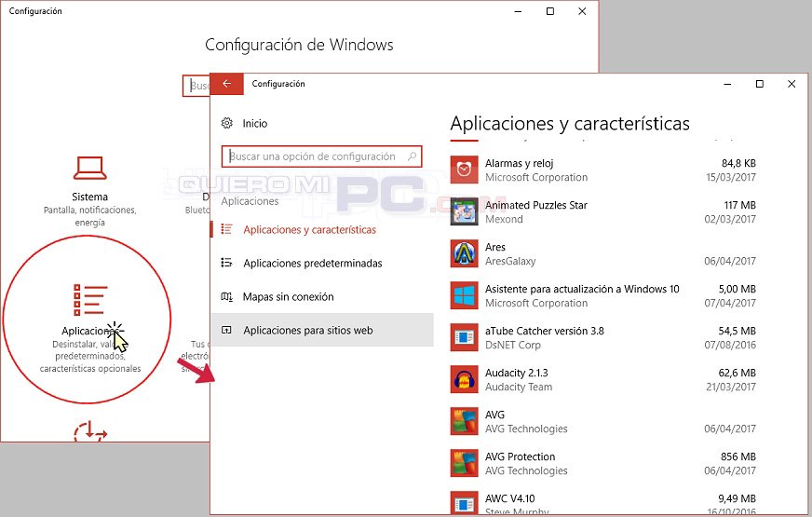
Task: Click the date 21/03/2017
Action: (731, 387)
